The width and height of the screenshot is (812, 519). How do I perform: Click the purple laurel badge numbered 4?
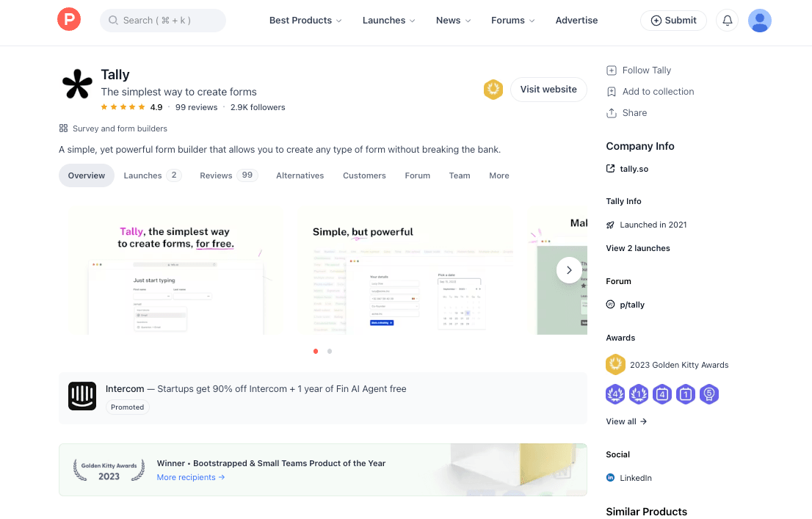(x=615, y=394)
